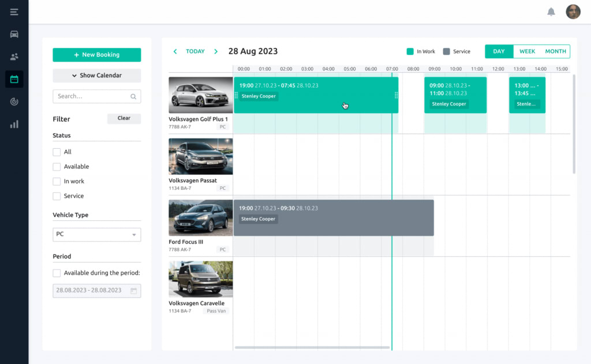Open the grey 19:00–09:30 Ford Focus service booking
This screenshot has height=364, width=591.
(x=334, y=218)
